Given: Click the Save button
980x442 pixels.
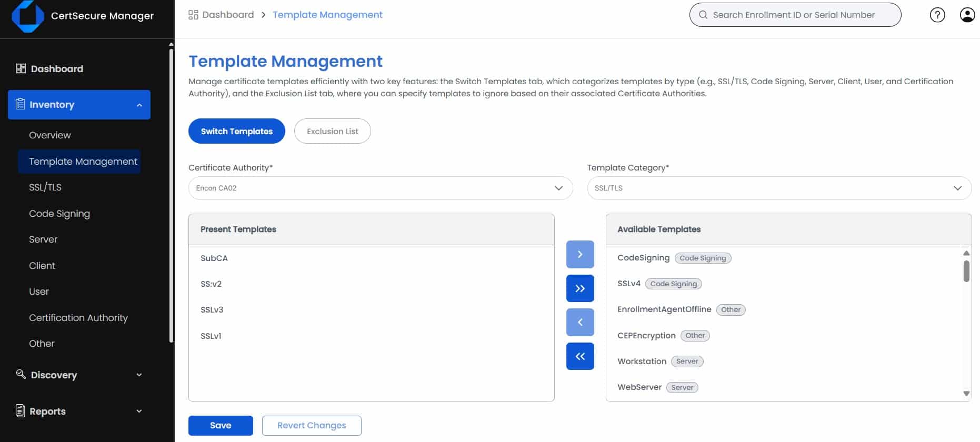Looking at the screenshot, I should [221, 425].
